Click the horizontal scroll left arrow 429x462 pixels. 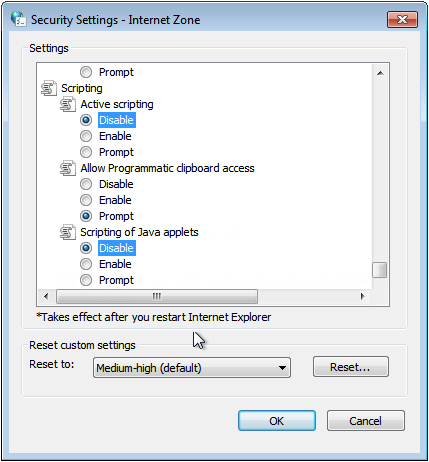click(x=46, y=296)
